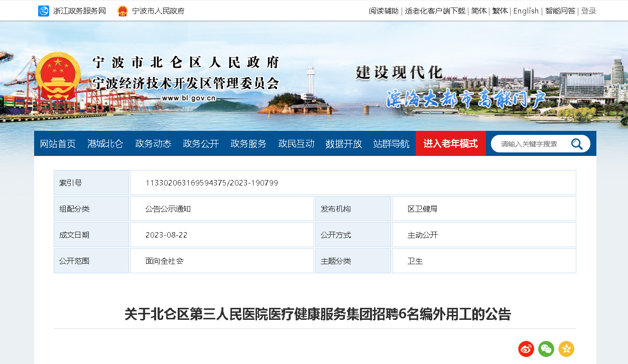Open 阅读辅助 reading assistance tool
Screen dimensions: 628x364
click(x=384, y=11)
